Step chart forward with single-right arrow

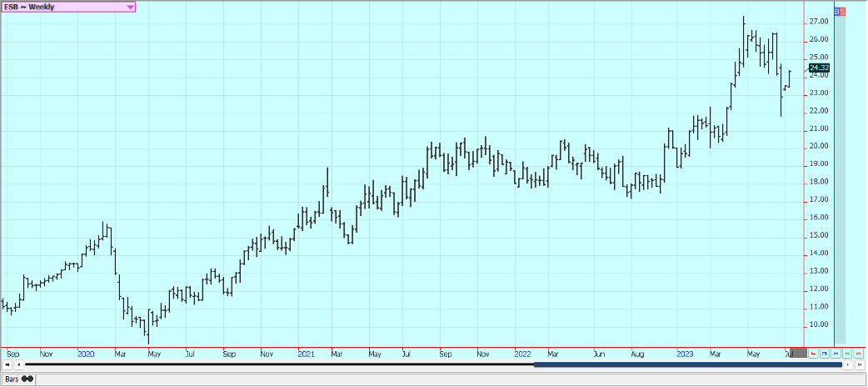pyautogui.click(x=848, y=364)
